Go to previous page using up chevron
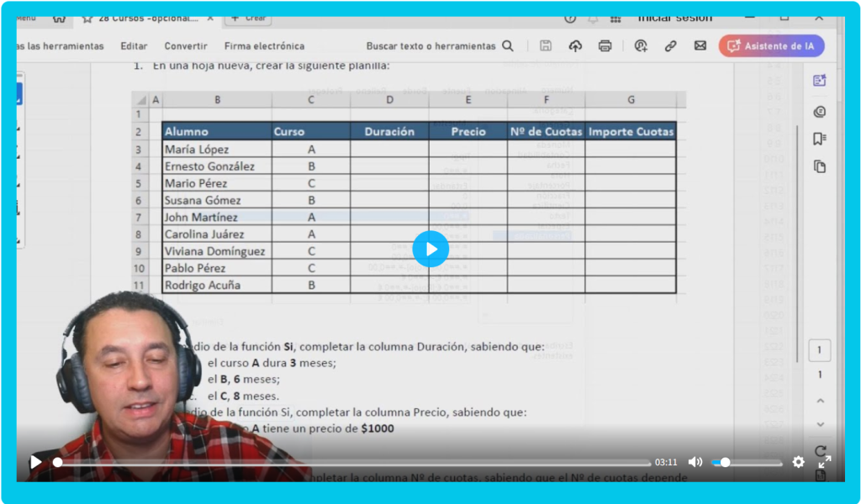 coord(821,401)
